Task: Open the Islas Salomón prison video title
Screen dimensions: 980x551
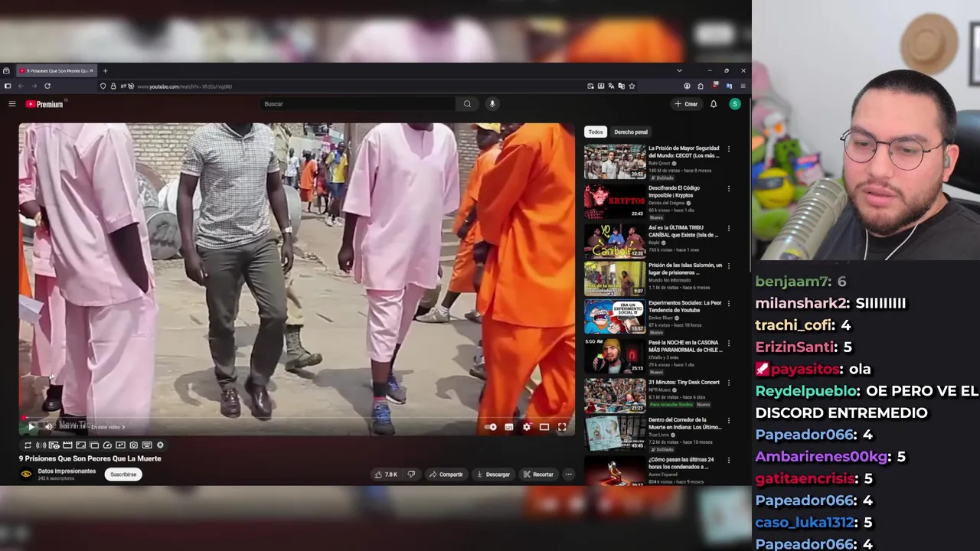Action: [x=685, y=269]
